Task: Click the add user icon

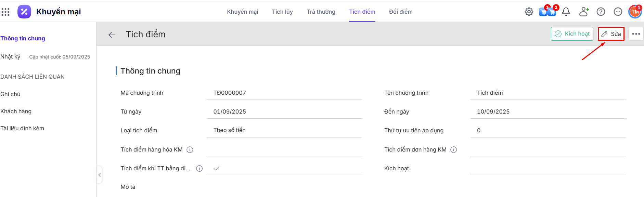Action: coord(583,12)
